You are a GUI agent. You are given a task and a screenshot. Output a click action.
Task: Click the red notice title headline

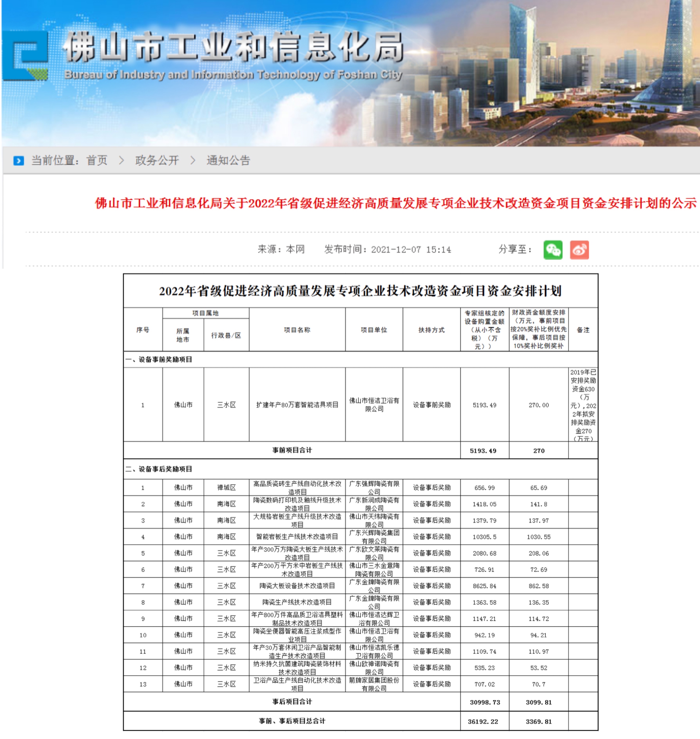396,203
